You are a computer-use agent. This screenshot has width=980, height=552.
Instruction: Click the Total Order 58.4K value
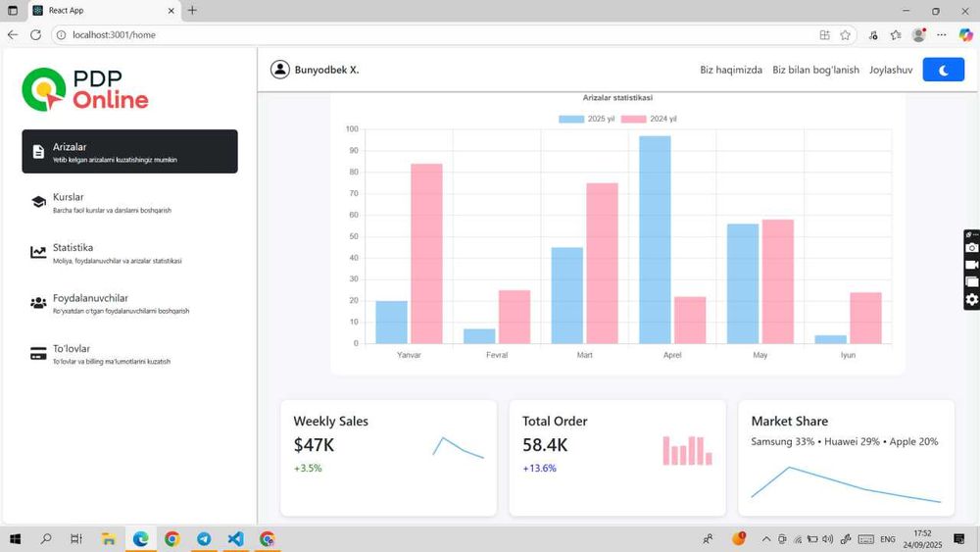click(545, 445)
